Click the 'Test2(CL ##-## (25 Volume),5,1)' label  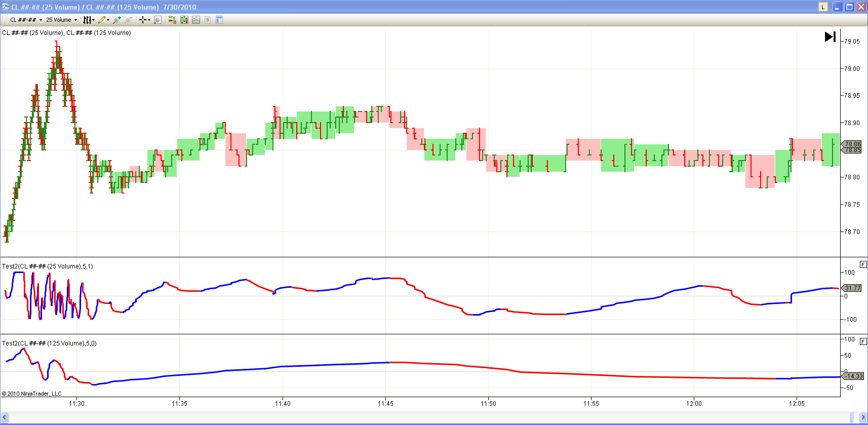tap(48, 266)
